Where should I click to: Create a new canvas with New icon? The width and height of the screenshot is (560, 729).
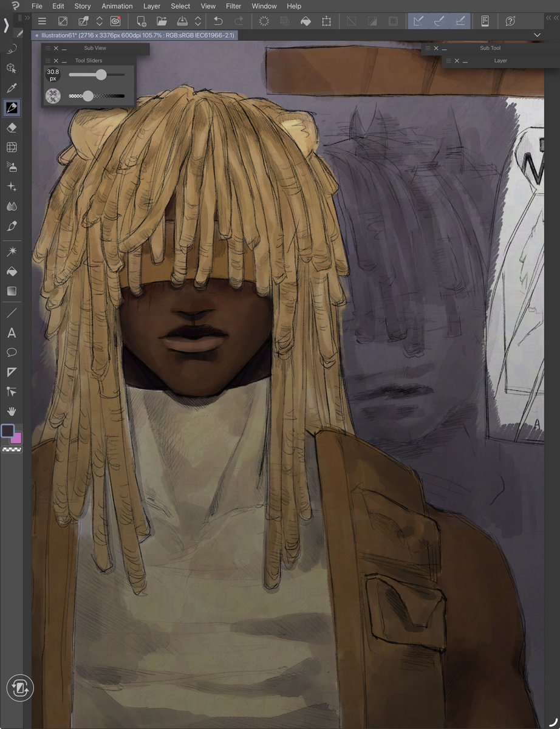click(141, 21)
